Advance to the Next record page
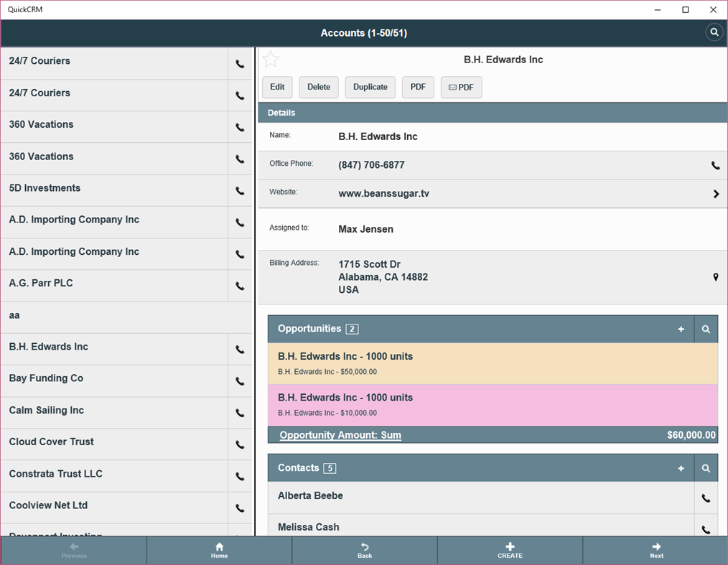 (x=655, y=550)
